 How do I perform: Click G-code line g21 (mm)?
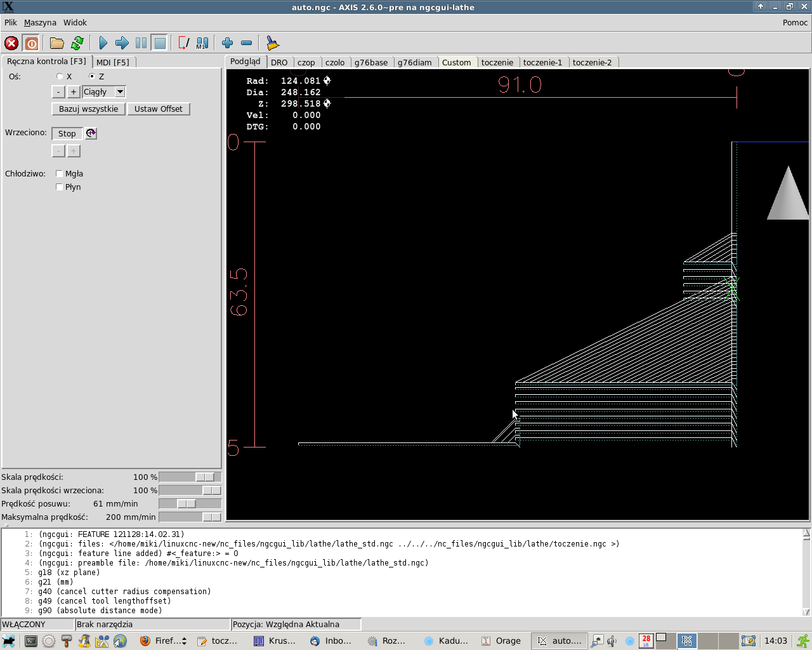[x=56, y=582]
